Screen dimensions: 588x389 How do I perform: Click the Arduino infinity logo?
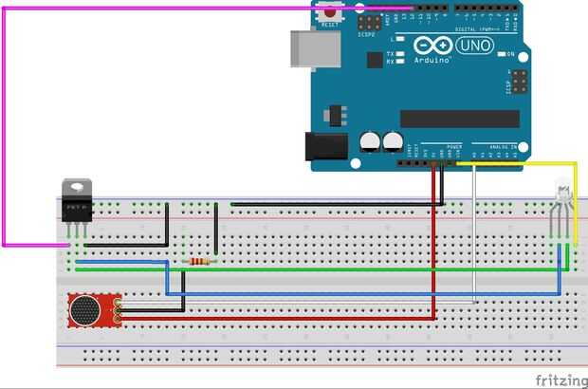433,46
